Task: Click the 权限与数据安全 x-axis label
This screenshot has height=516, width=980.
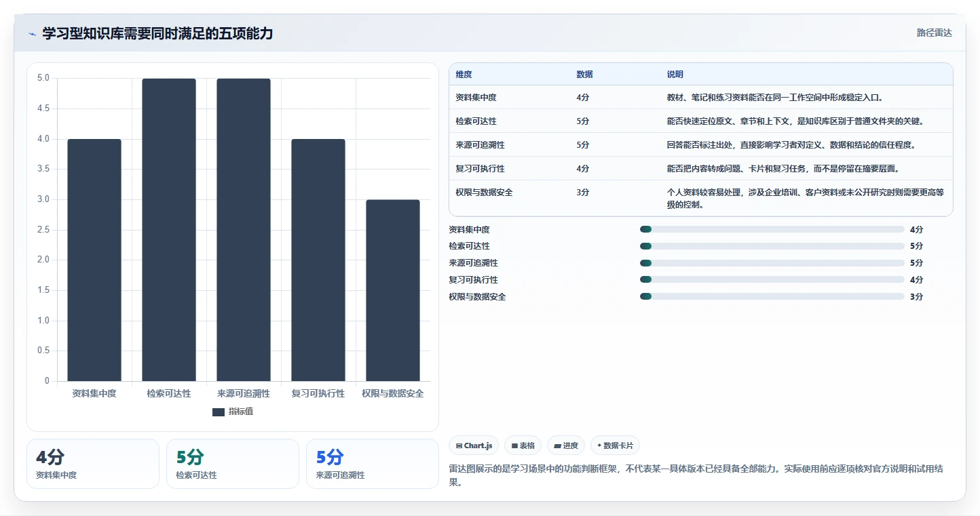Action: (x=393, y=393)
